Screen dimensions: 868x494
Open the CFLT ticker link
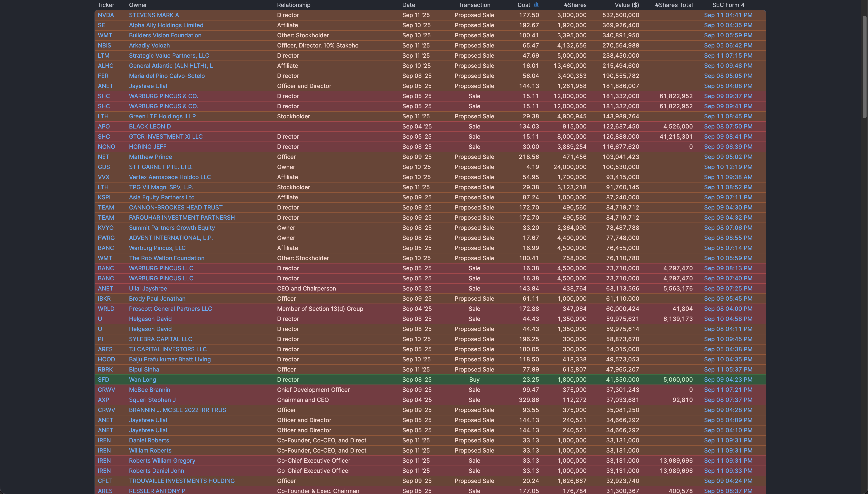(104, 481)
